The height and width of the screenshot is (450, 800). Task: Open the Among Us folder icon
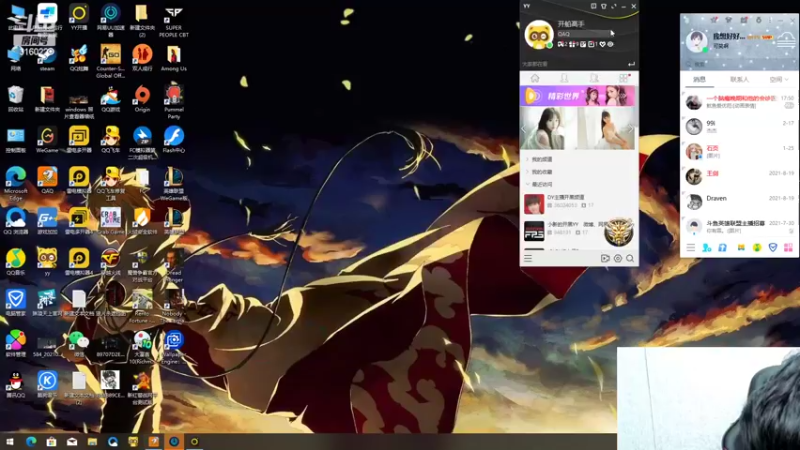click(x=173, y=58)
